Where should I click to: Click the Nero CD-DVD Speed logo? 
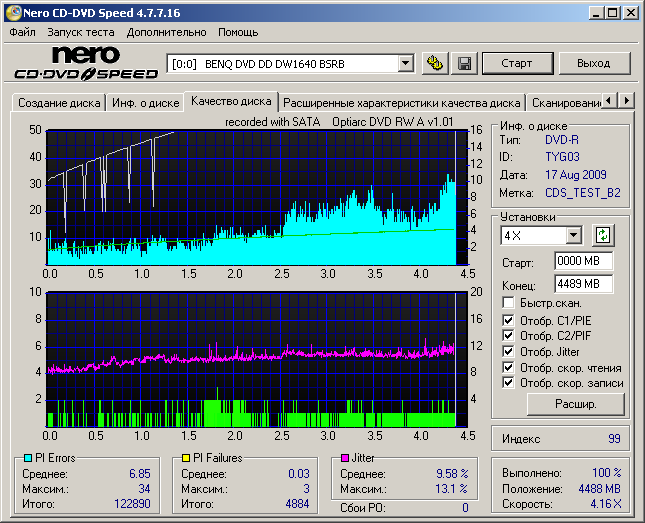(85, 62)
